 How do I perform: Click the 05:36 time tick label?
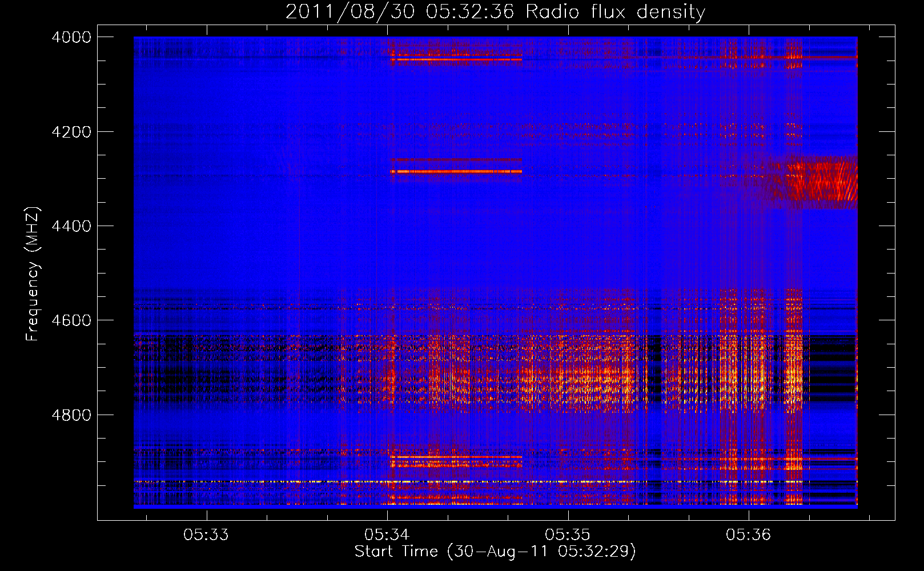(x=749, y=534)
